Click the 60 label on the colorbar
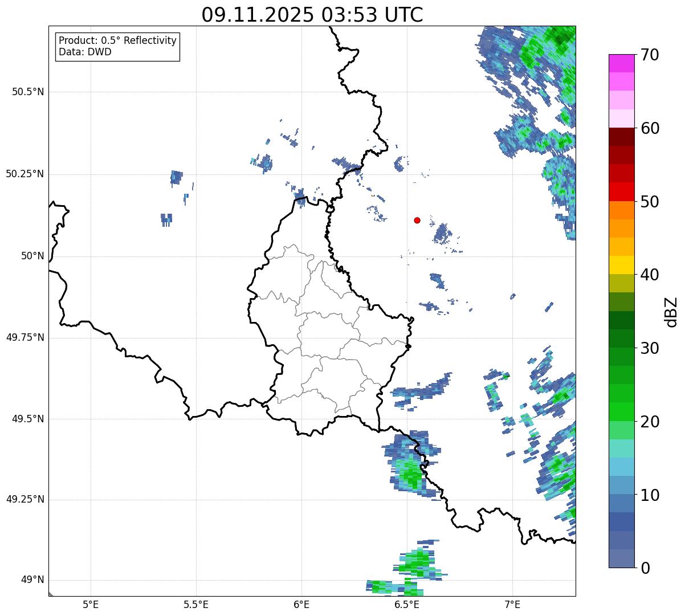The height and width of the screenshot is (616, 685). click(650, 128)
